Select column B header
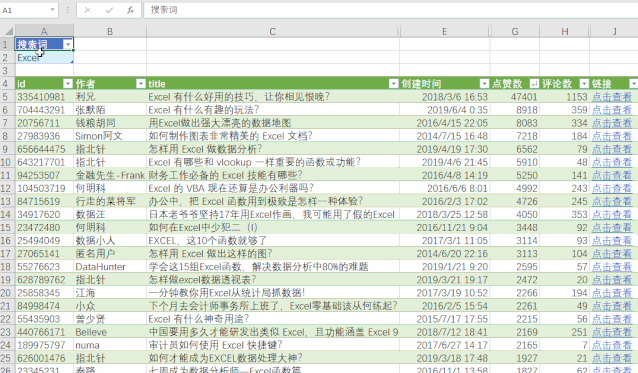638x373 pixels. (x=110, y=31)
